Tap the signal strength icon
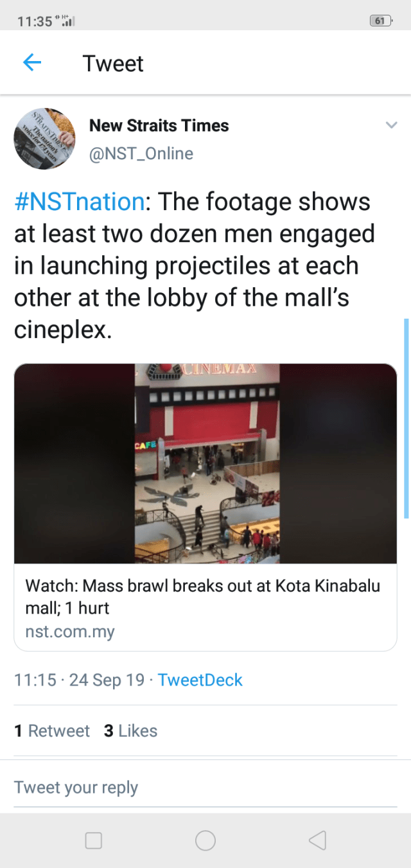The image size is (411, 868). click(67, 21)
